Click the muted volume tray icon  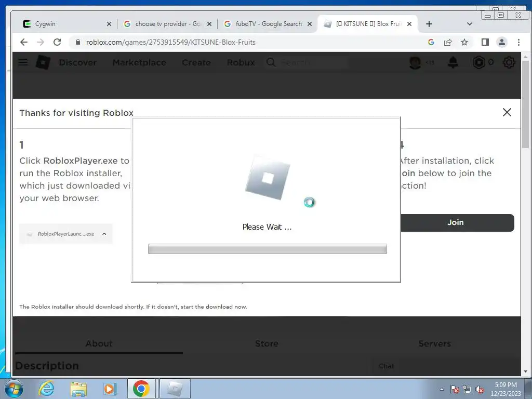480,389
